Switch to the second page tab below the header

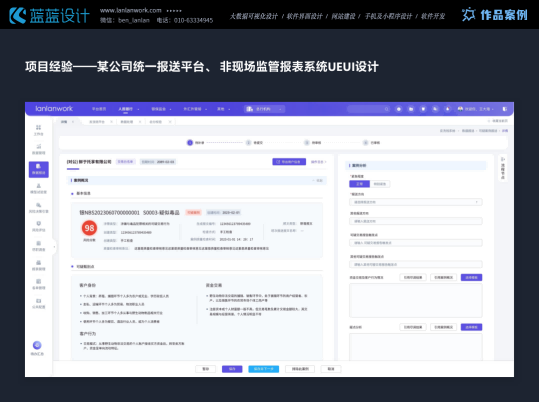coord(99,122)
